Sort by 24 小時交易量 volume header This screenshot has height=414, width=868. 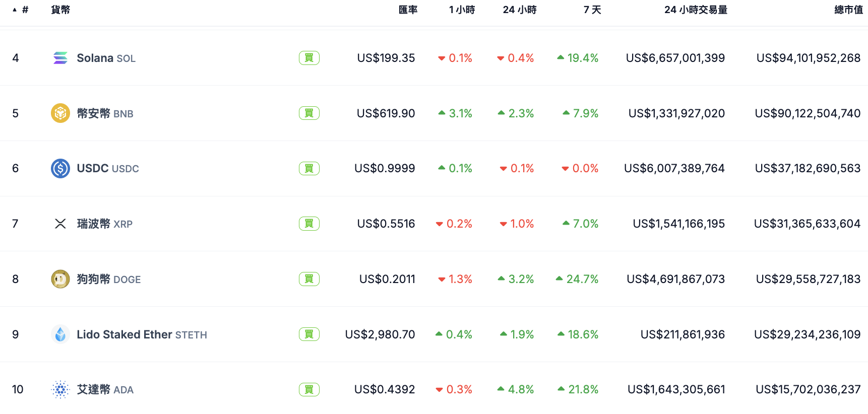point(696,10)
